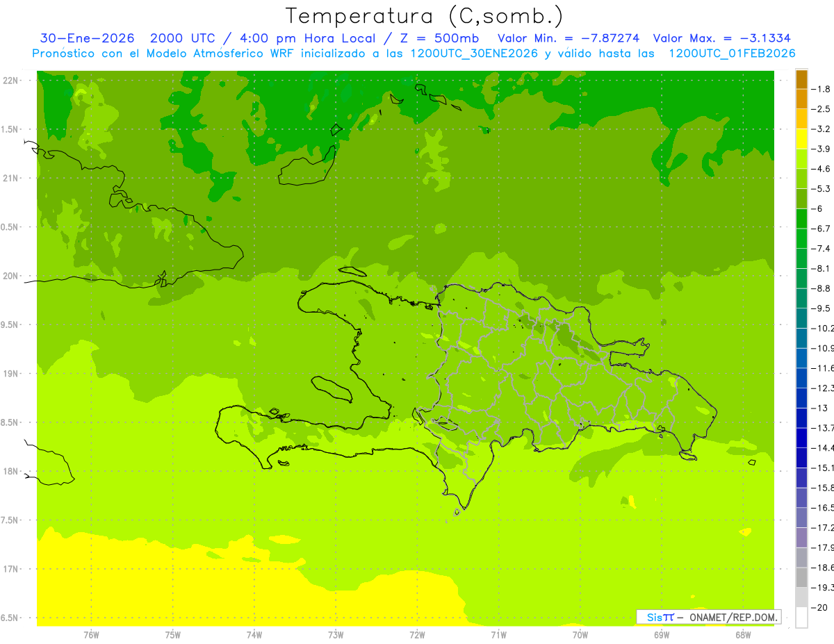Click the '69W' longitude axis label
Image resolution: width=834 pixels, height=644 pixels.
662,634
